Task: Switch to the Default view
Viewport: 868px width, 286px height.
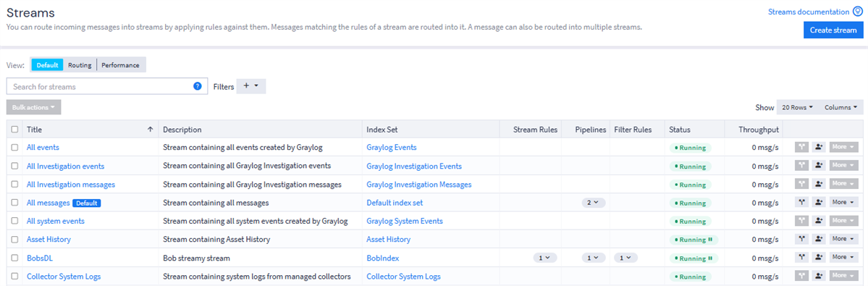Action: point(48,64)
